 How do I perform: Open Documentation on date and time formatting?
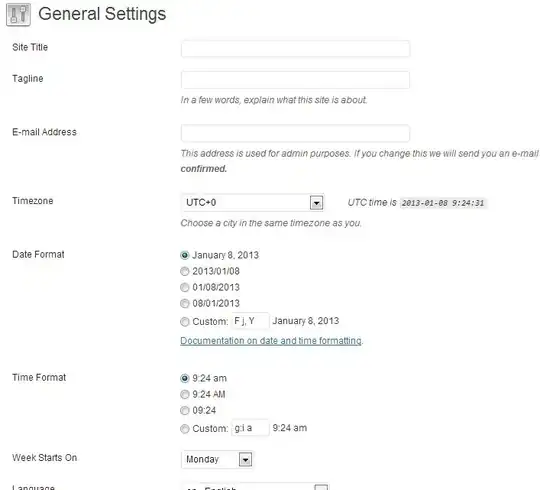click(x=271, y=341)
